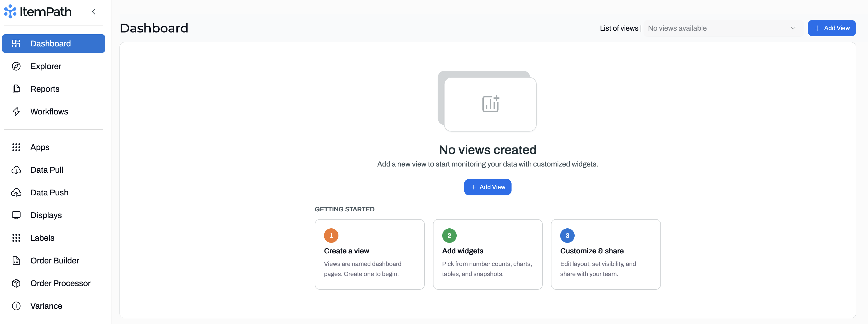Click the Dashboard page title
This screenshot has width=868, height=324.
coord(154,28)
